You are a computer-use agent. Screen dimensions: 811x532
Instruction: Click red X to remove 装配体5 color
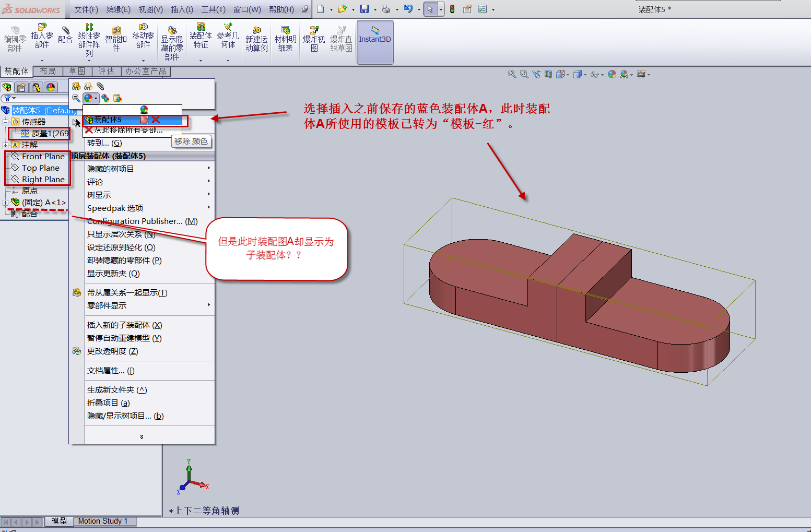(156, 120)
